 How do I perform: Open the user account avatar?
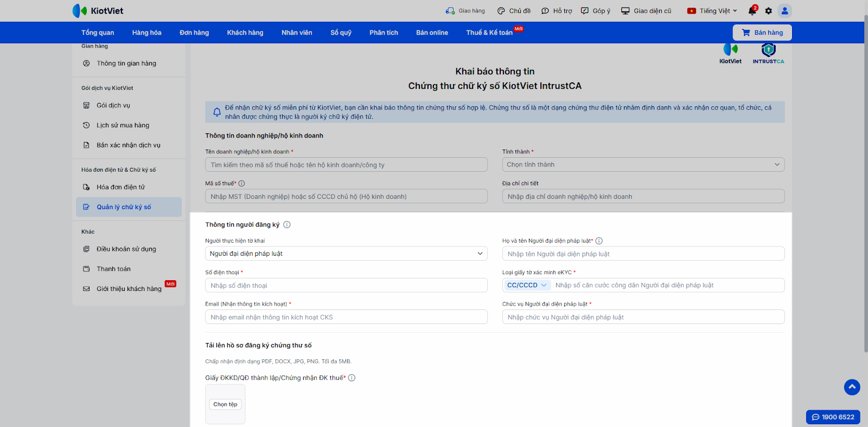pos(784,11)
